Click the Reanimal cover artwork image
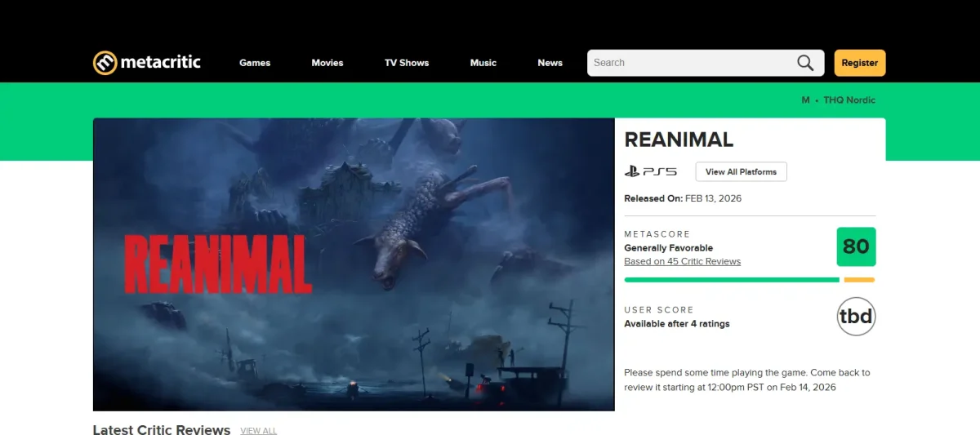The image size is (980, 435). tap(354, 264)
